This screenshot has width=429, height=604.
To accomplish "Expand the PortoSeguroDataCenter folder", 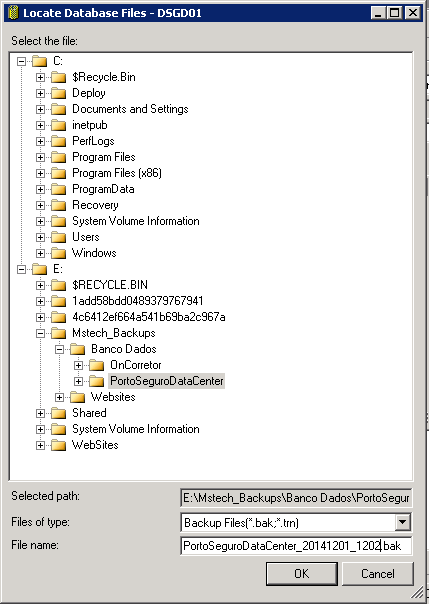I will point(79,381).
